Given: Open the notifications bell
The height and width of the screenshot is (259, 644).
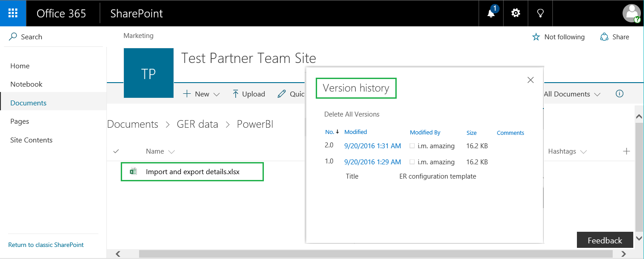Looking at the screenshot, I should point(491,13).
